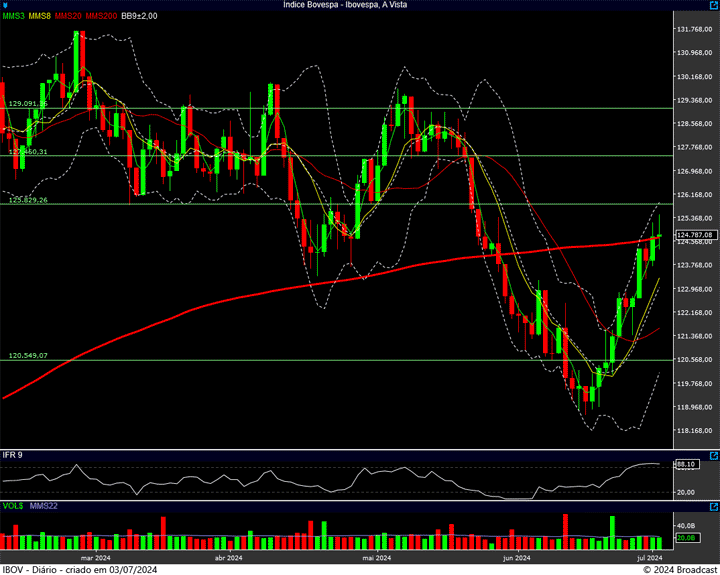Select the MMS20 moving average legend
The height and width of the screenshot is (575, 720).
click(68, 16)
